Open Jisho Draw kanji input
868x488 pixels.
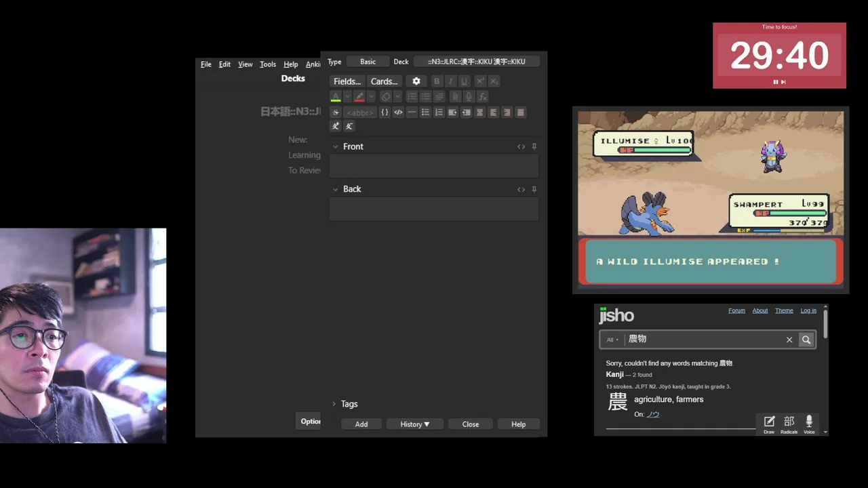(769, 424)
